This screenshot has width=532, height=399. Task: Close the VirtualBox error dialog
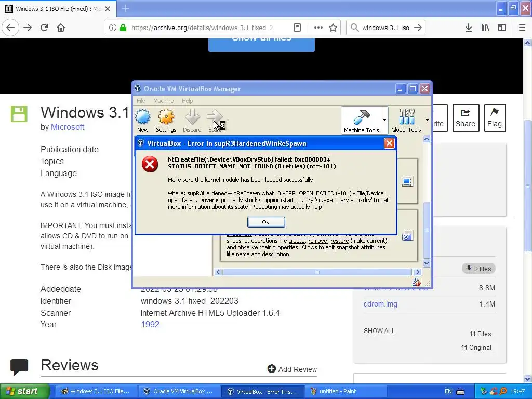tap(389, 143)
